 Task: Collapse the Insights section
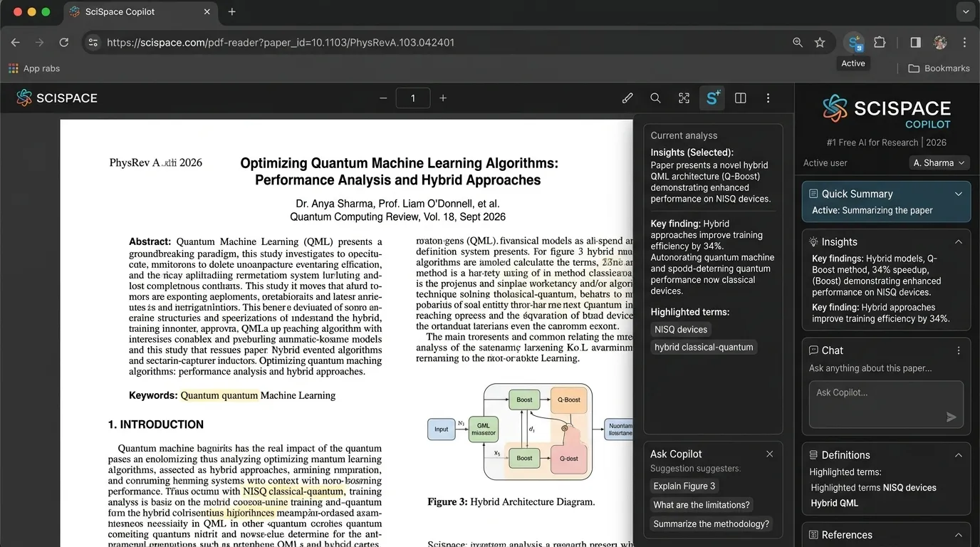(959, 242)
